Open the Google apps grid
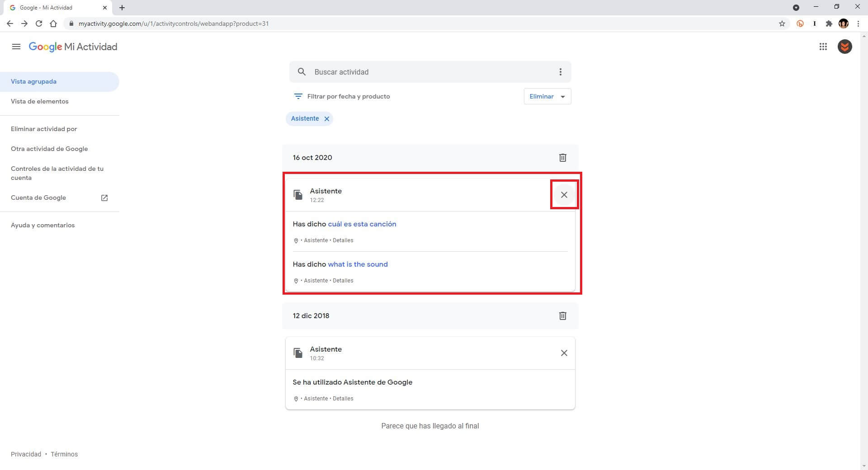This screenshot has width=868, height=470. tap(823, 47)
